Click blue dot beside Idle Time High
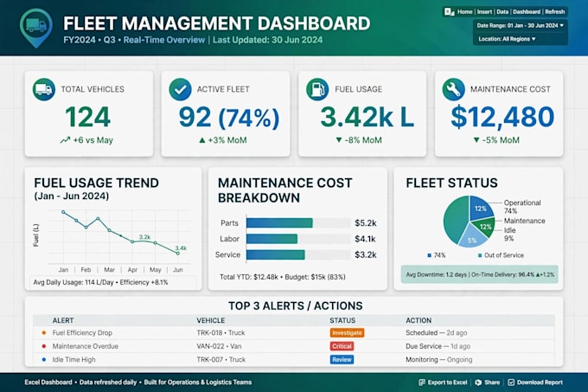The height and width of the screenshot is (392, 588). coord(44,359)
